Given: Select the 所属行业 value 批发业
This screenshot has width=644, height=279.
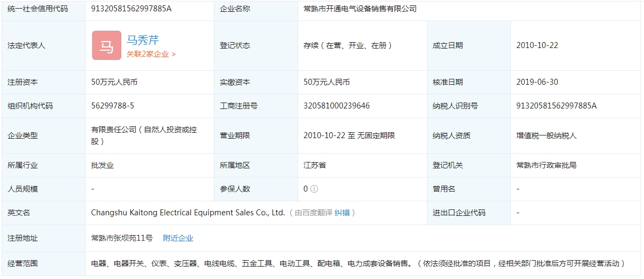Looking at the screenshot, I should (102, 165).
